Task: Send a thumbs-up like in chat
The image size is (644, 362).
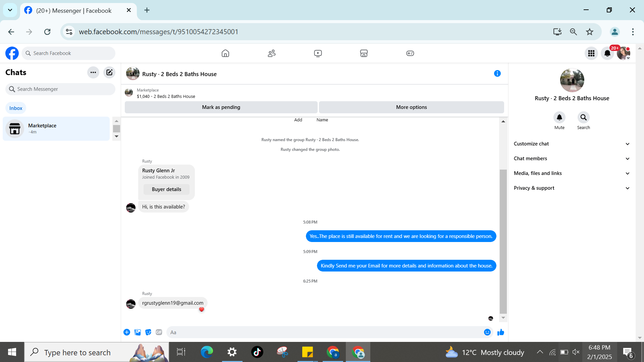Action: pos(500,332)
